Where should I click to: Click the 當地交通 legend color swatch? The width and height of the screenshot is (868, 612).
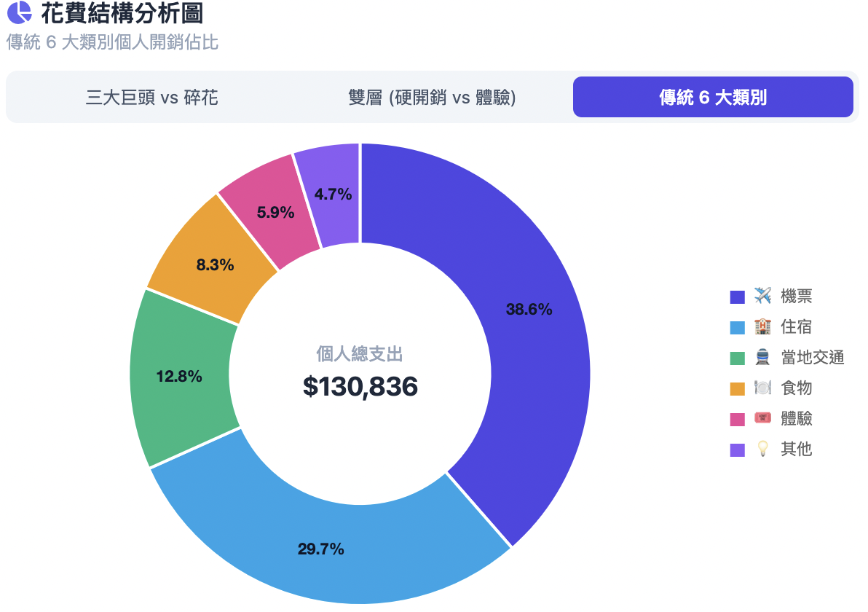[x=738, y=358]
